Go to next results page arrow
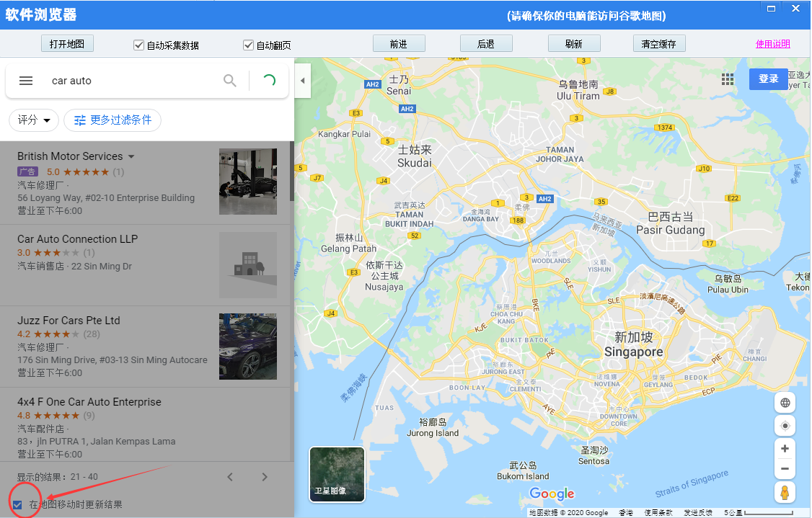Viewport: 812px width, 518px height. coord(265,477)
